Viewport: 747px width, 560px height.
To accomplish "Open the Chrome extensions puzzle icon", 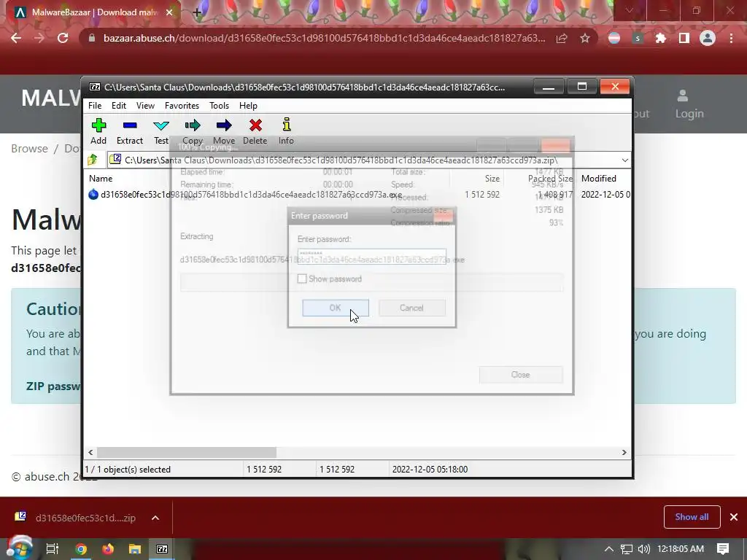I will (x=660, y=38).
